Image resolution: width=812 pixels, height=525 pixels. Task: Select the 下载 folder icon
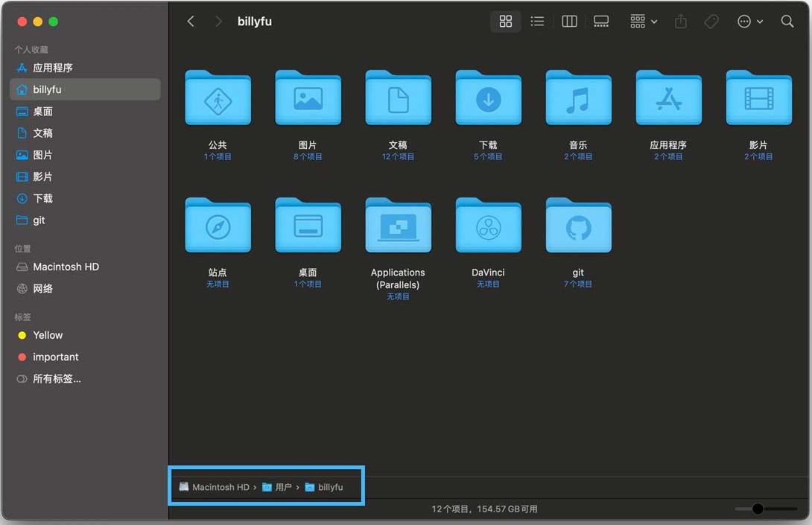(488, 99)
